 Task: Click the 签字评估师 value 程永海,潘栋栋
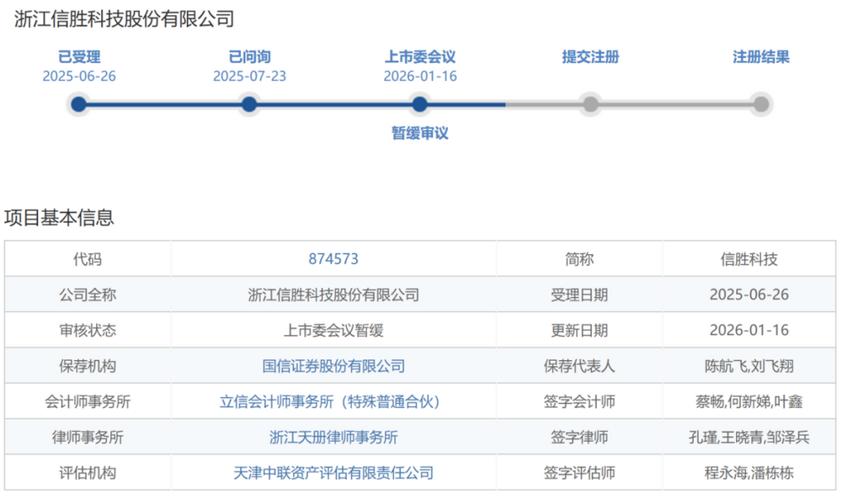pos(749,473)
